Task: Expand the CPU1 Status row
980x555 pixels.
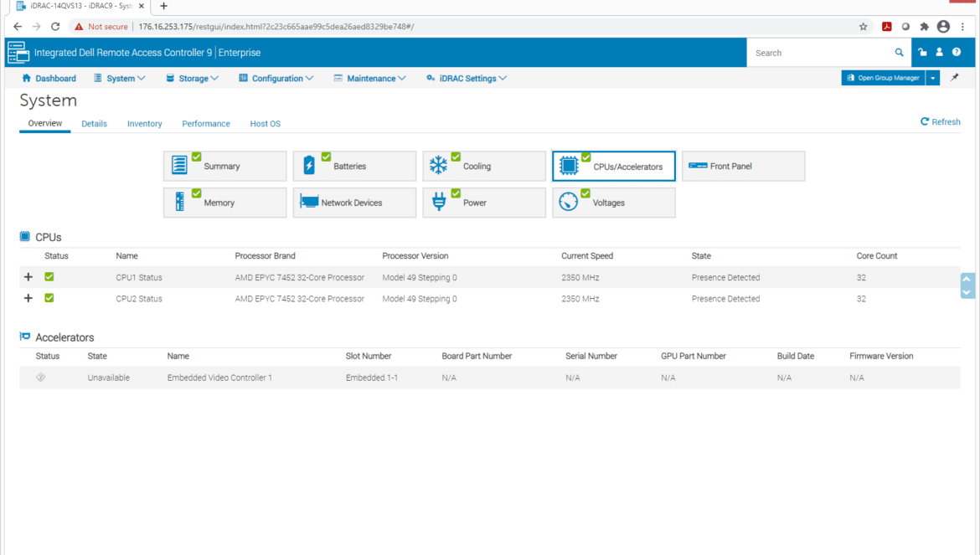Action: coord(28,276)
